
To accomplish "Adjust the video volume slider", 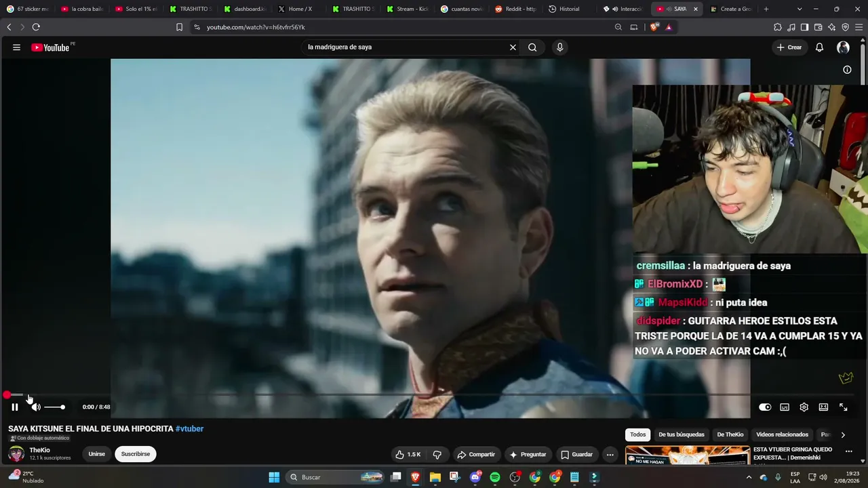I will [54, 407].
